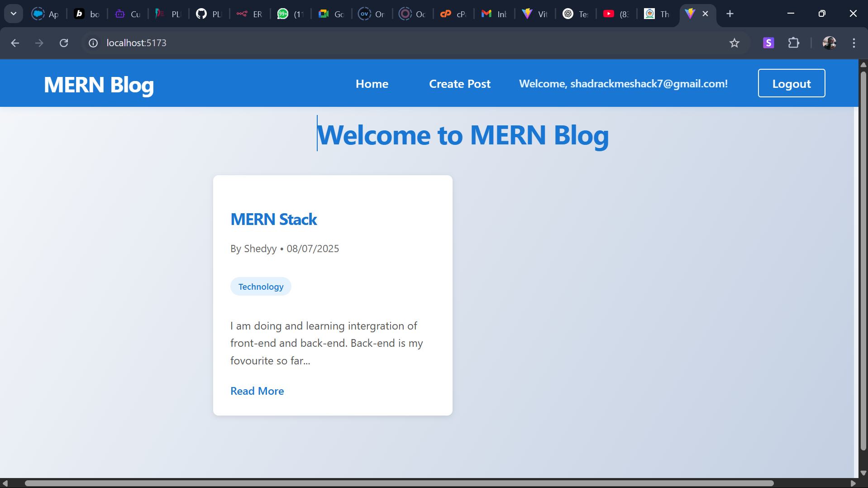The width and height of the screenshot is (868, 488).
Task: Open the MERN Stack post via Read More
Action: coord(257,391)
